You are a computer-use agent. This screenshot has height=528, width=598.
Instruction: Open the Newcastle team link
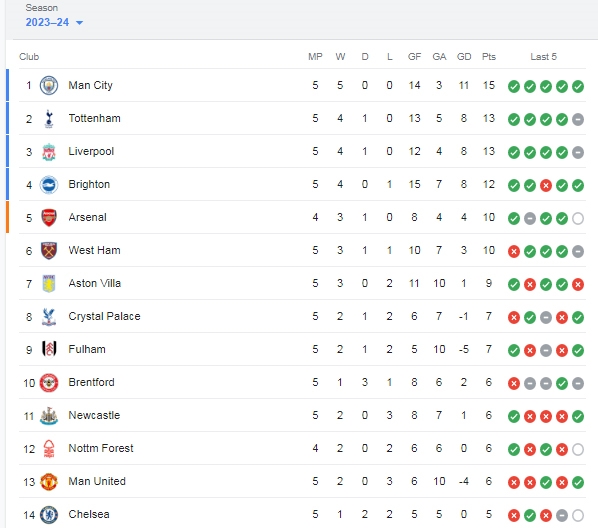94,415
